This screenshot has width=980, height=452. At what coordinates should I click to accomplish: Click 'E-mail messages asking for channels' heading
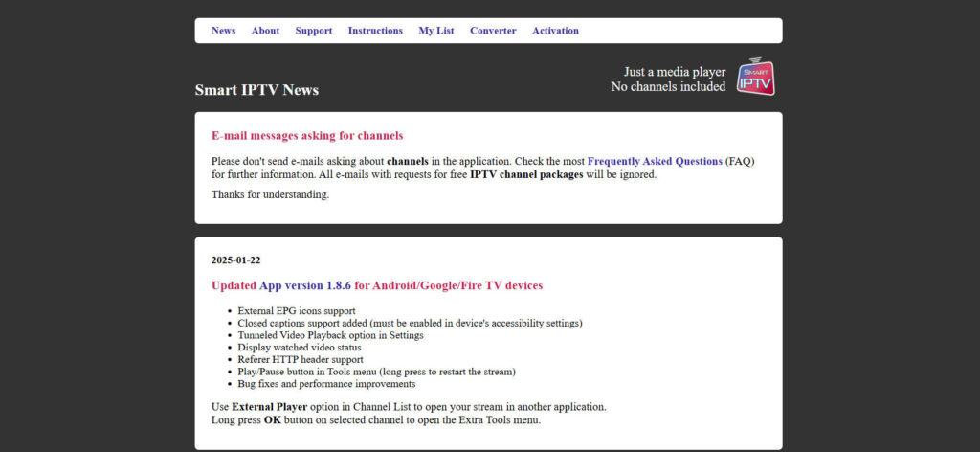[307, 136]
